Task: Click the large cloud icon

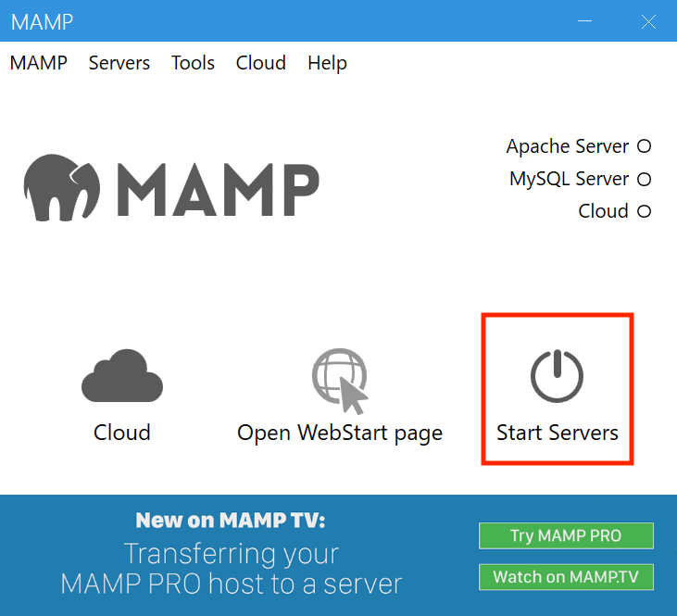Action: 122,375
